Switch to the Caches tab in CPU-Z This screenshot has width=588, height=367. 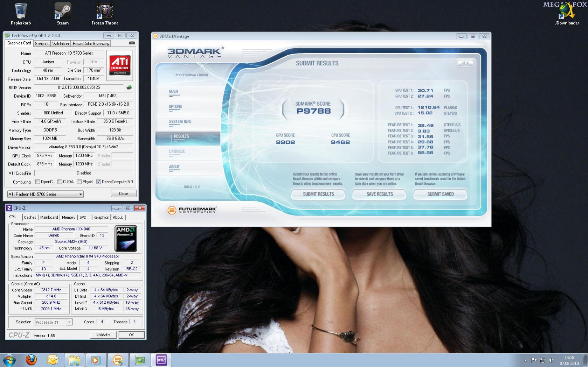(x=30, y=217)
